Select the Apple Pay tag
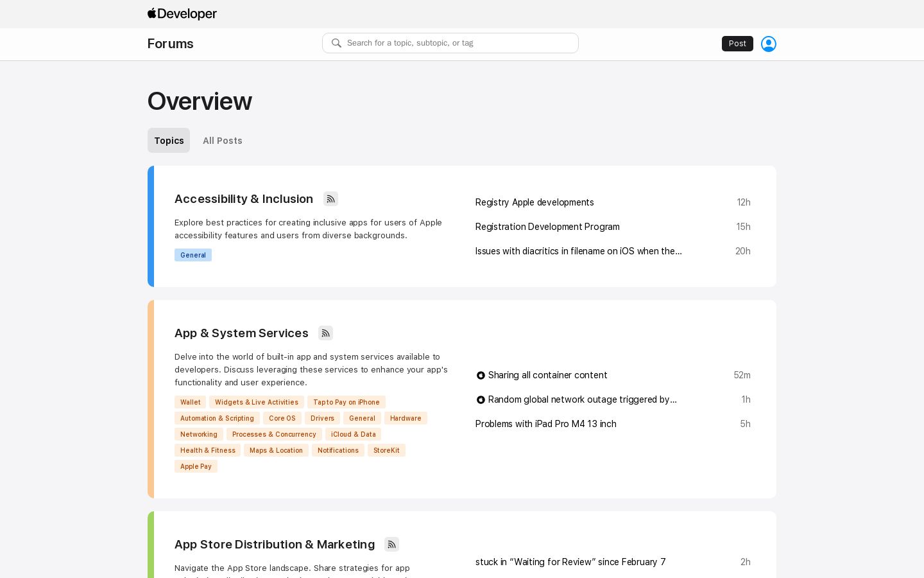 (196, 466)
